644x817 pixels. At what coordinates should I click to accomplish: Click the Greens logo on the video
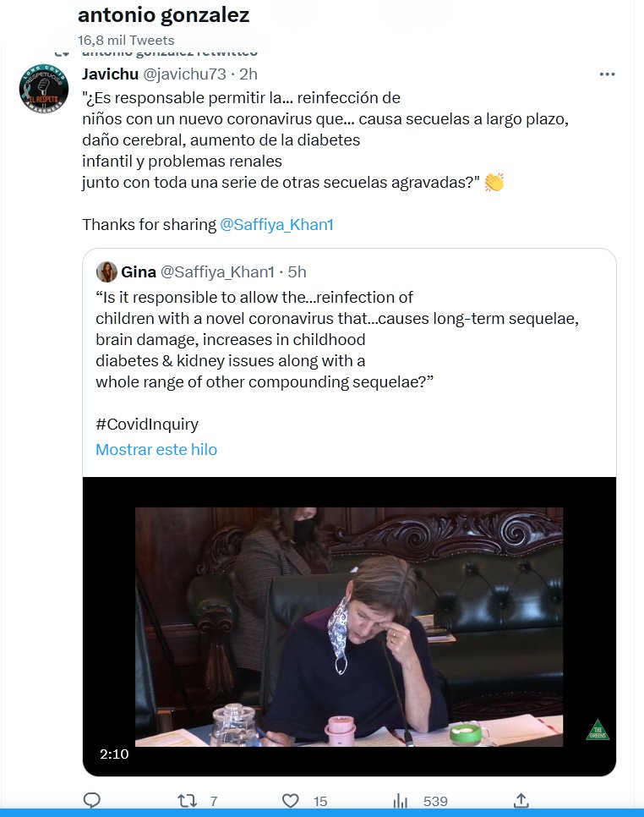click(598, 729)
